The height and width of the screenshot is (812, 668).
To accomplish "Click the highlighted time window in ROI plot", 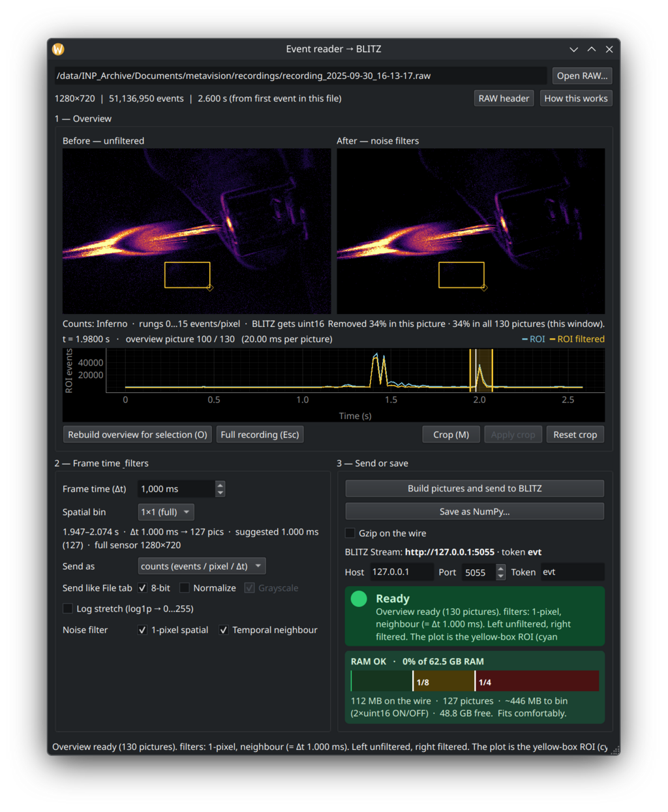I will pyautogui.click(x=481, y=369).
